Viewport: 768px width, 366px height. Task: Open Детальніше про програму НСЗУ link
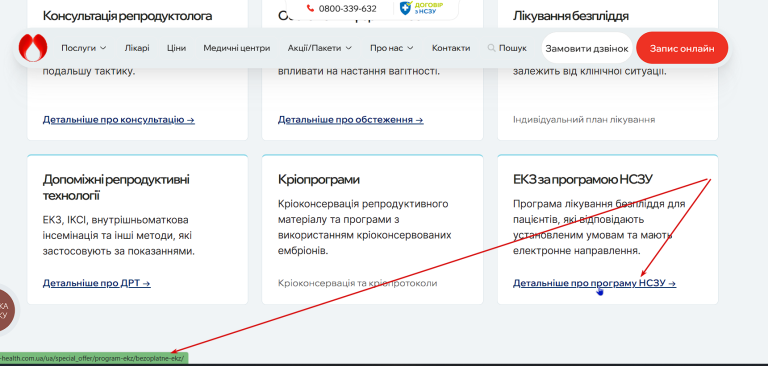click(x=595, y=283)
